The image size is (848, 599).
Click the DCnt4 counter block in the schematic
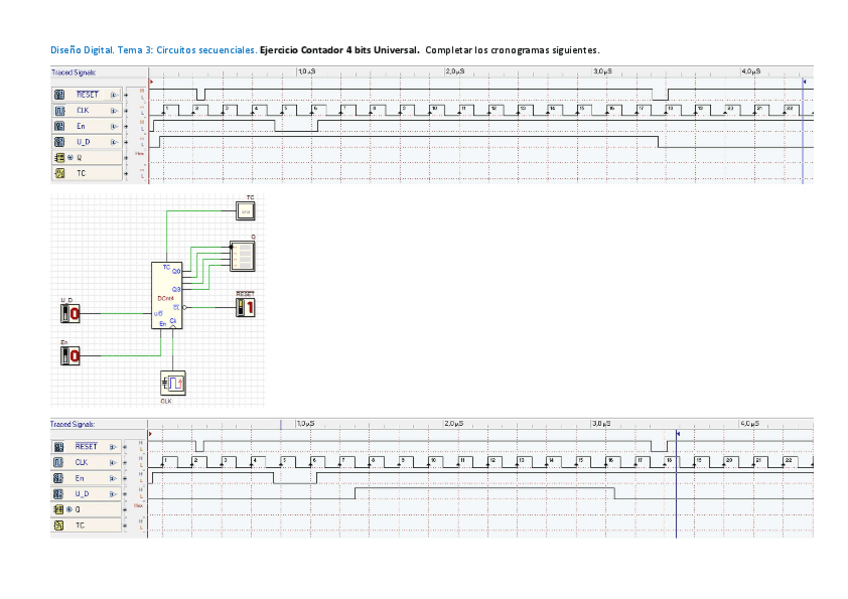tap(166, 296)
